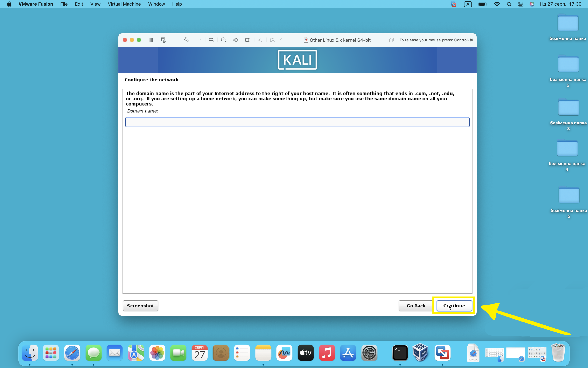
Task: Click the Unity view icon in title bar
Action: [x=391, y=40]
